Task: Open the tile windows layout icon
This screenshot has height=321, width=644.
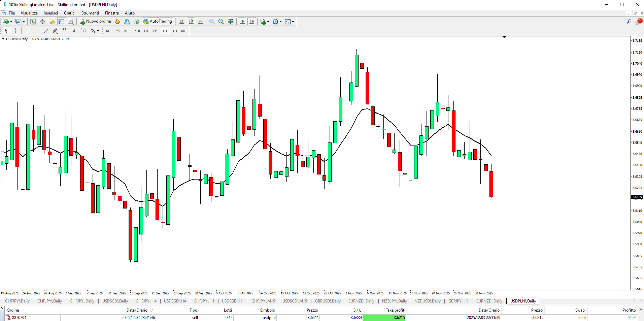Action: 231,22
